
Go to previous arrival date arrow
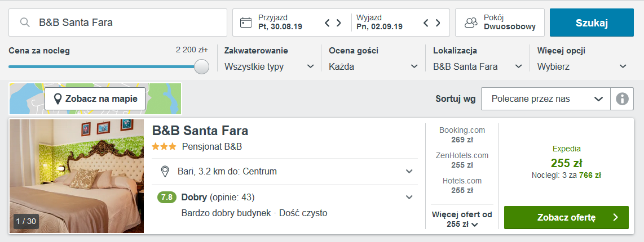(327, 23)
